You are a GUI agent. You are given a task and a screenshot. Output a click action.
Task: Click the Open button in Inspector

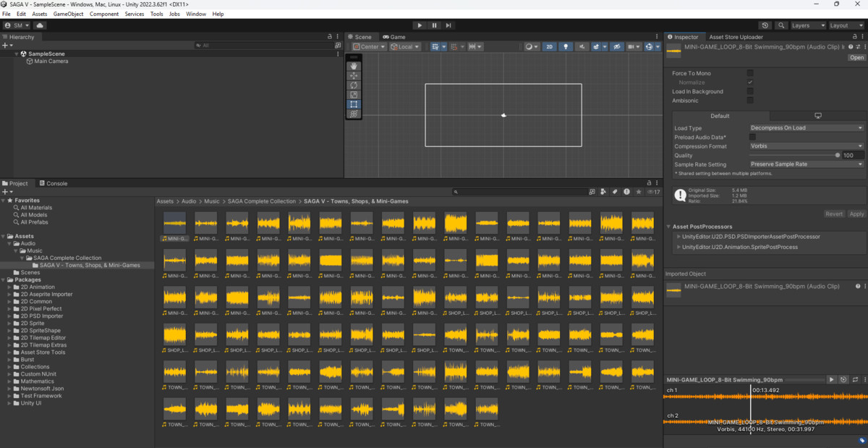click(856, 57)
